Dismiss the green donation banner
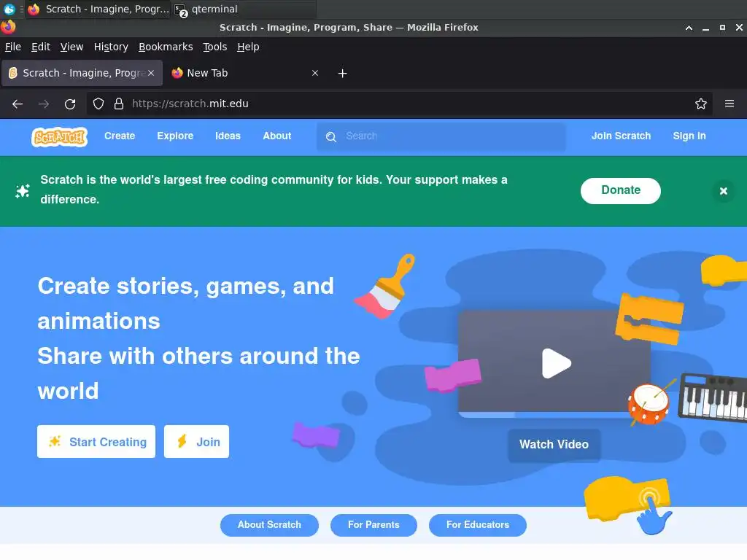This screenshot has height=560, width=747. click(723, 191)
